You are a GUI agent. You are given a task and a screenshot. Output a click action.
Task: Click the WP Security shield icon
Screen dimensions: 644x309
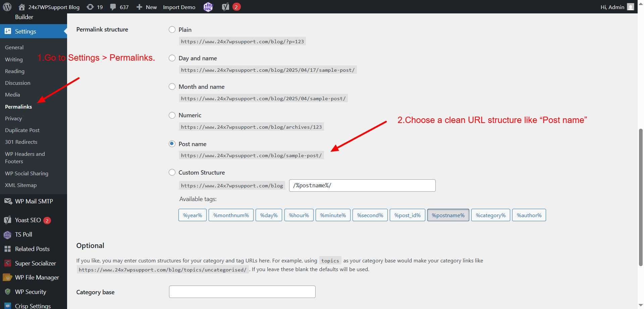click(x=7, y=292)
